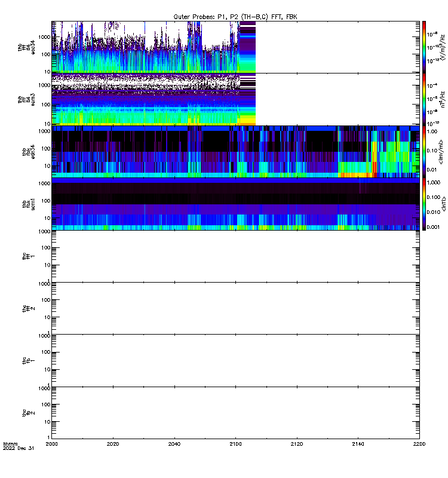Screen dimensions: 448x478
Task: Click the 2020 time tick label
Action: pyautogui.click(x=113, y=444)
